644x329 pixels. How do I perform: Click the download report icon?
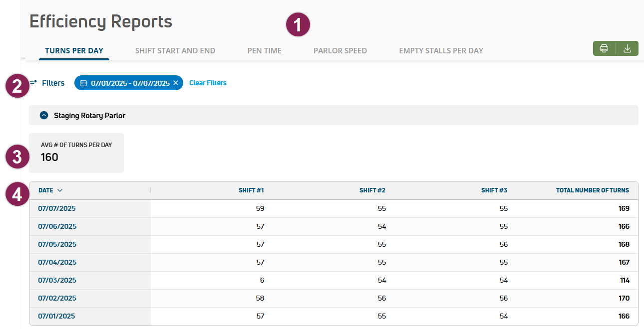[628, 48]
